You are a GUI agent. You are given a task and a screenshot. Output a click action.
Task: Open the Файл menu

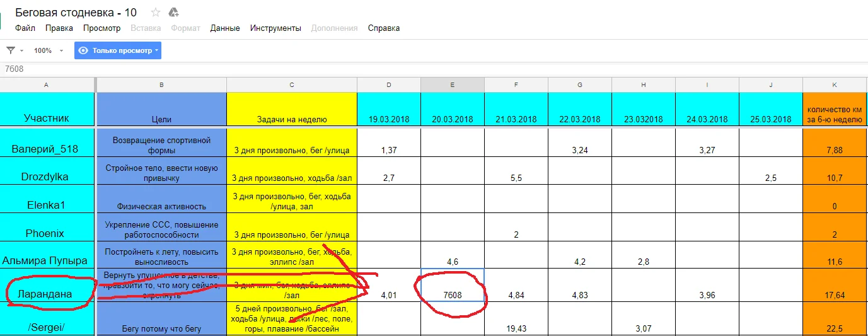pyautogui.click(x=25, y=28)
